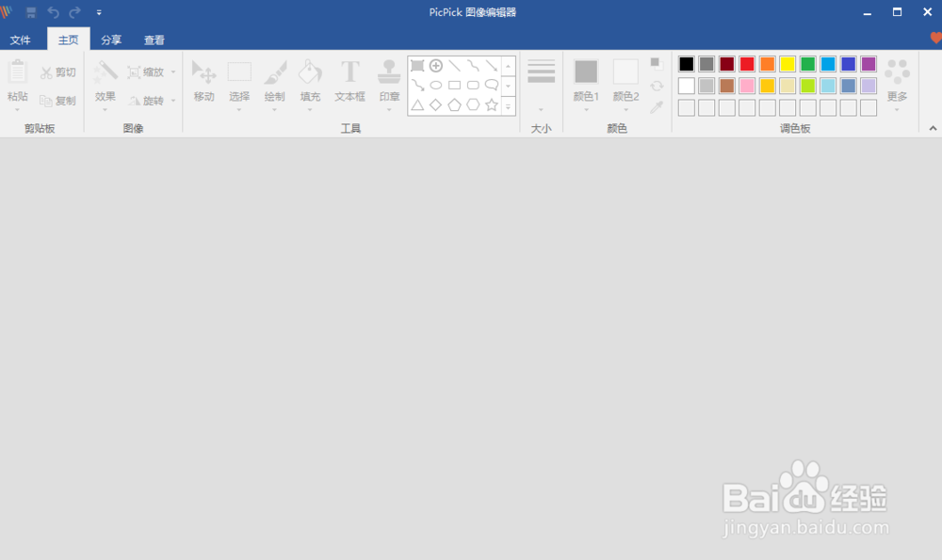Open the quick access toolbar dropdown
The image size is (942, 560).
point(99,12)
